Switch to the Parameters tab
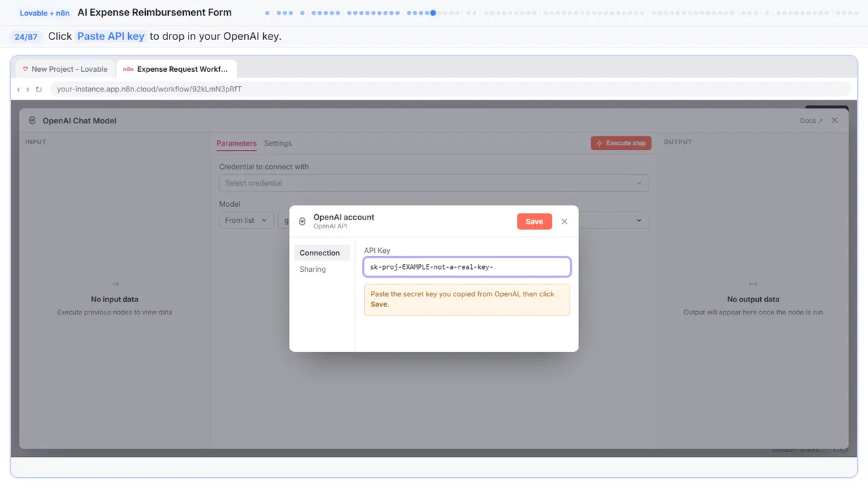The height and width of the screenshot is (488, 868). (237, 143)
